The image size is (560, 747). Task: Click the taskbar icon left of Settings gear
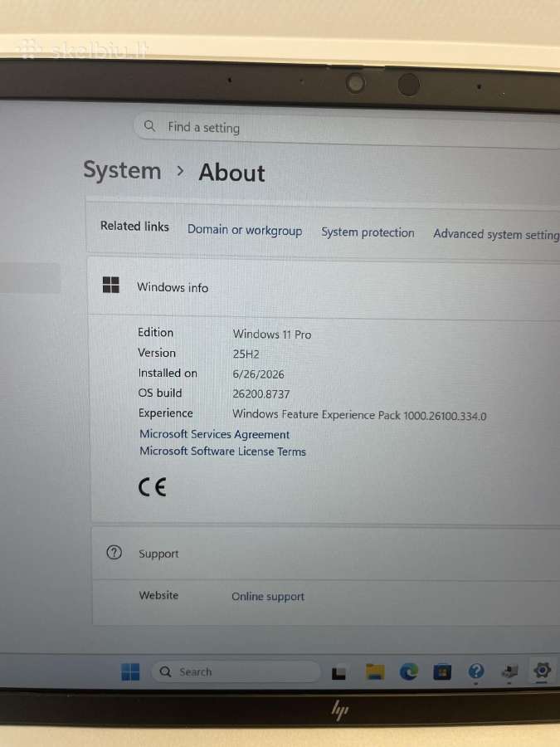[509, 671]
